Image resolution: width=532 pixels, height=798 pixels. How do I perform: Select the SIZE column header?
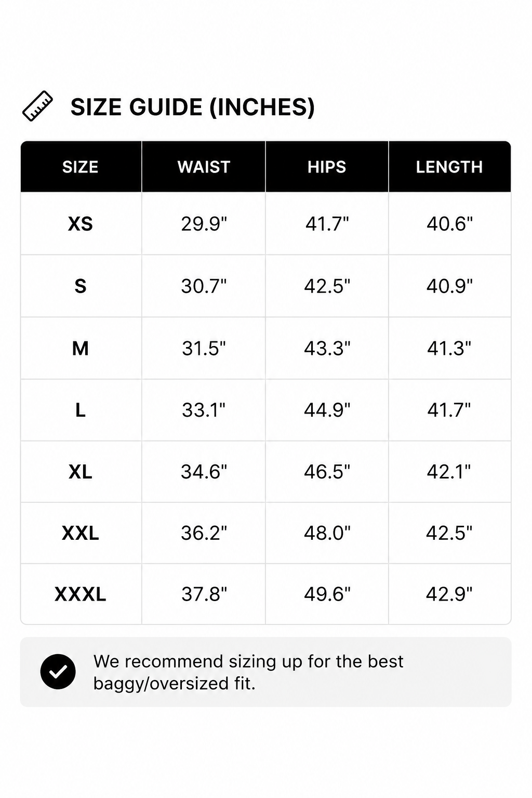(x=81, y=167)
